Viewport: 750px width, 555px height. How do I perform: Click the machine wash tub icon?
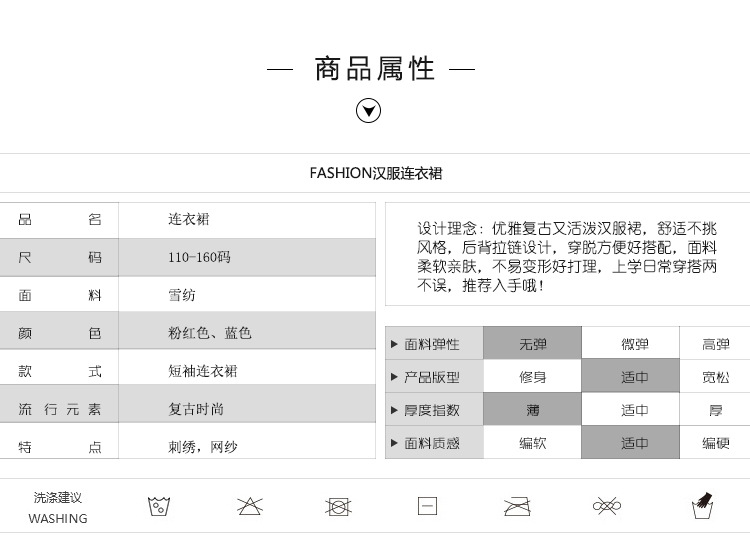(x=159, y=507)
